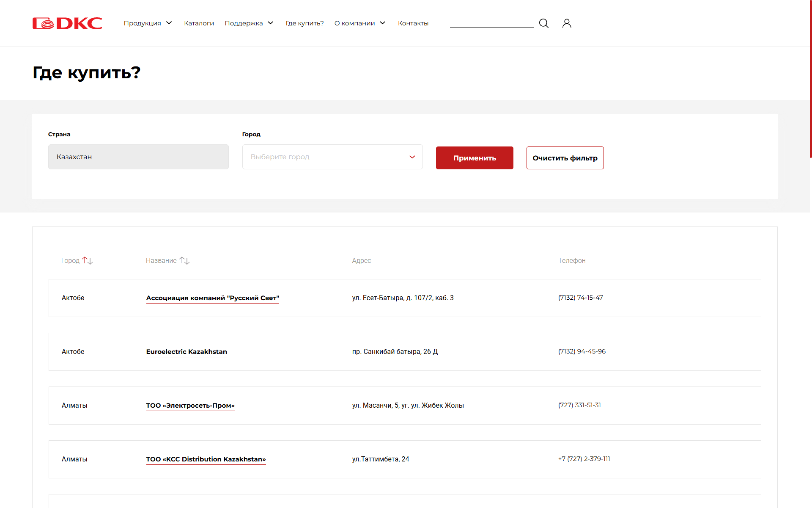
Task: Sort table by Название arrows icon
Action: pos(184,261)
